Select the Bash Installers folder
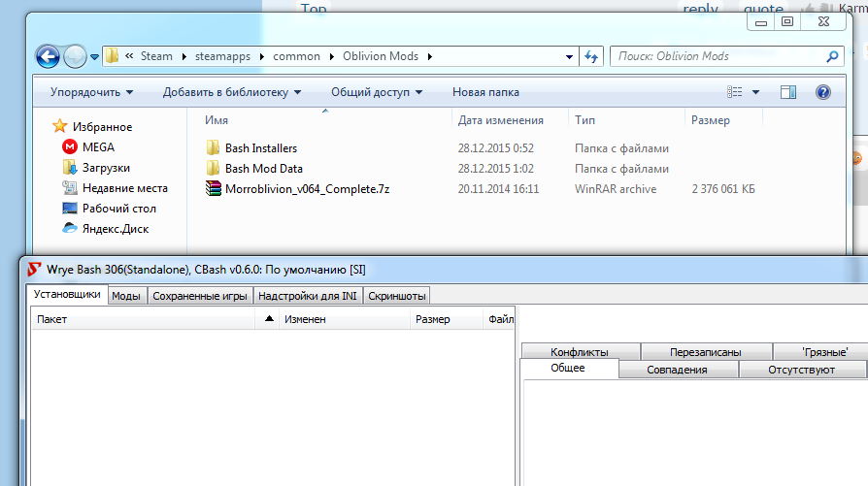 [x=251, y=148]
